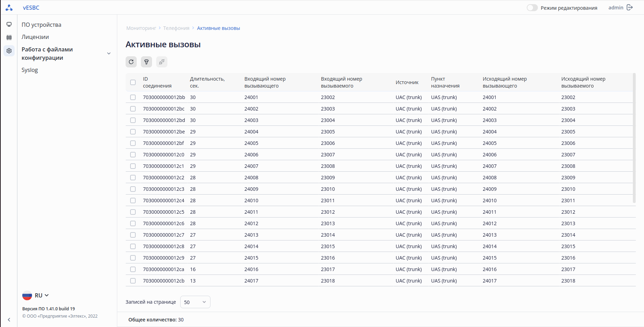The image size is (644, 327).
Task: Click the refresh calls icon
Action: 131,62
